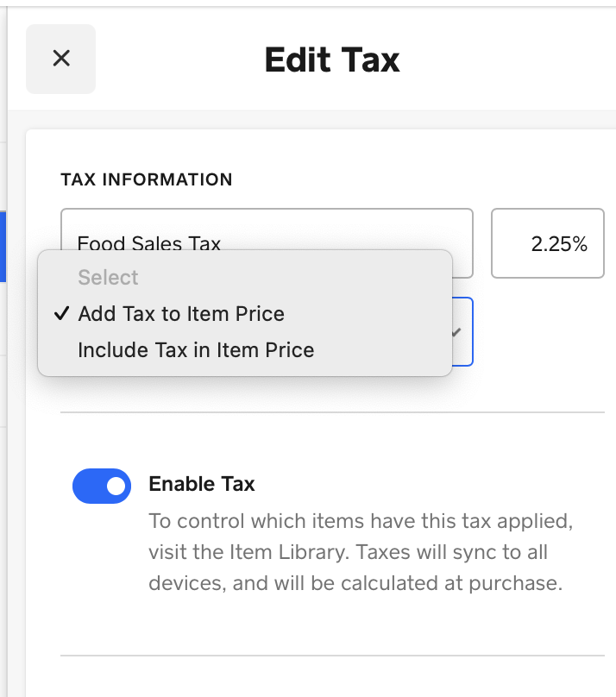Choose Add Tax to Item Price option

(181, 314)
